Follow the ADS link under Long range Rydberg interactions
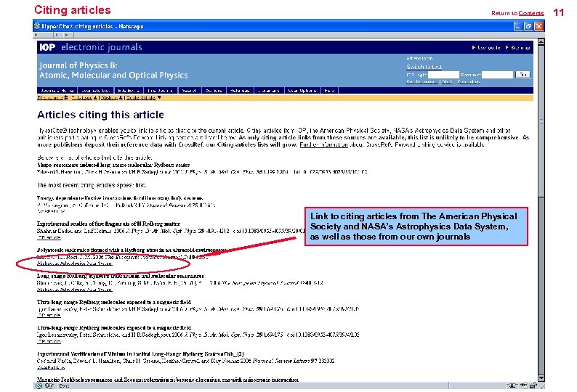Screen dimensions: 577x392 (74, 290)
